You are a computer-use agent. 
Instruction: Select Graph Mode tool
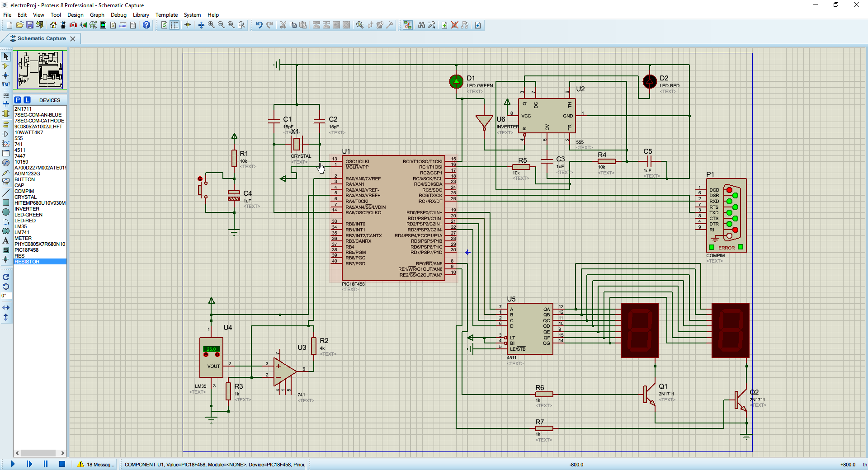point(6,144)
